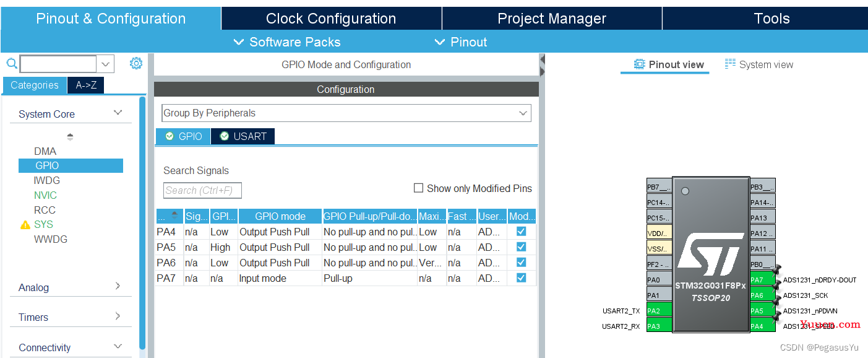Click the USART2_TX pin label
Image resolution: width=868 pixels, height=358 pixels.
click(x=621, y=311)
